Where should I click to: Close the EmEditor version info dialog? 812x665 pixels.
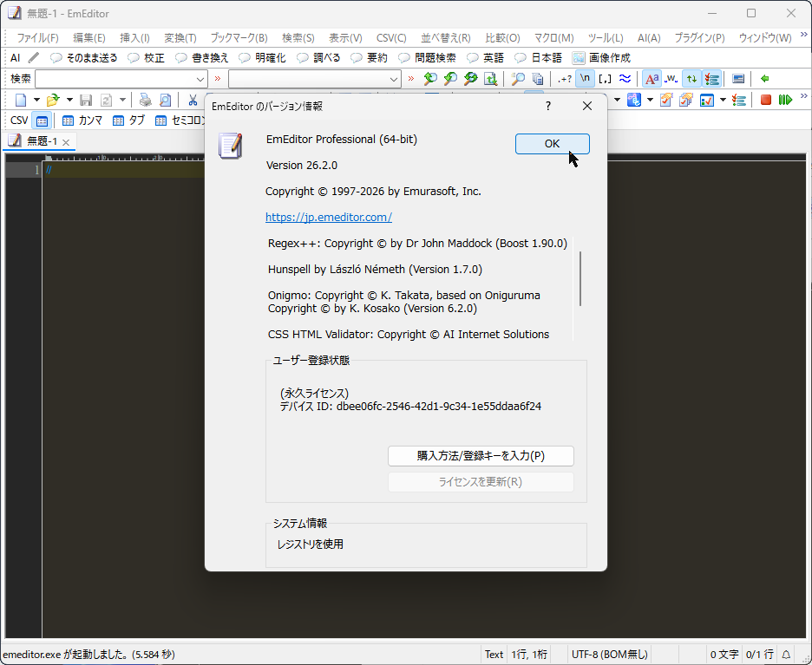[x=586, y=106]
